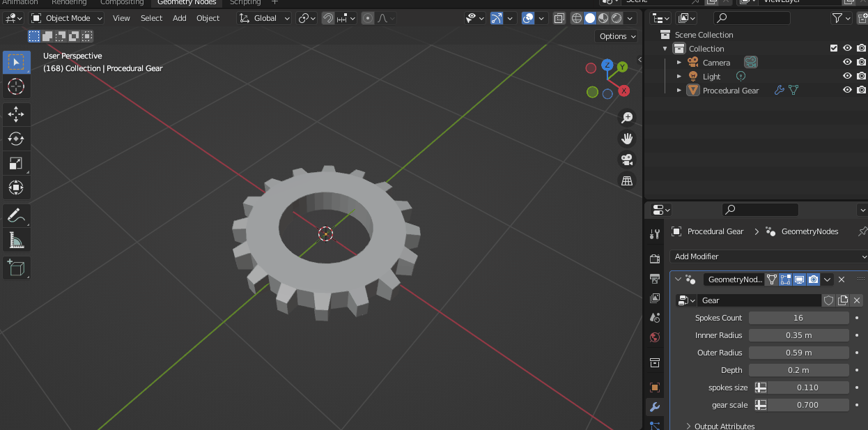Open the outliner filter dropdown
Screen dimensions: 868x430
pos(842,18)
